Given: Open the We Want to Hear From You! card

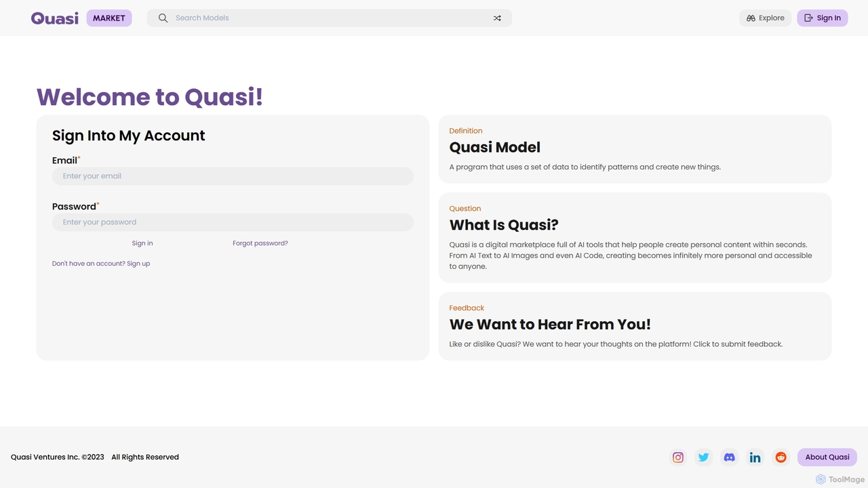Looking at the screenshot, I should pyautogui.click(x=635, y=326).
